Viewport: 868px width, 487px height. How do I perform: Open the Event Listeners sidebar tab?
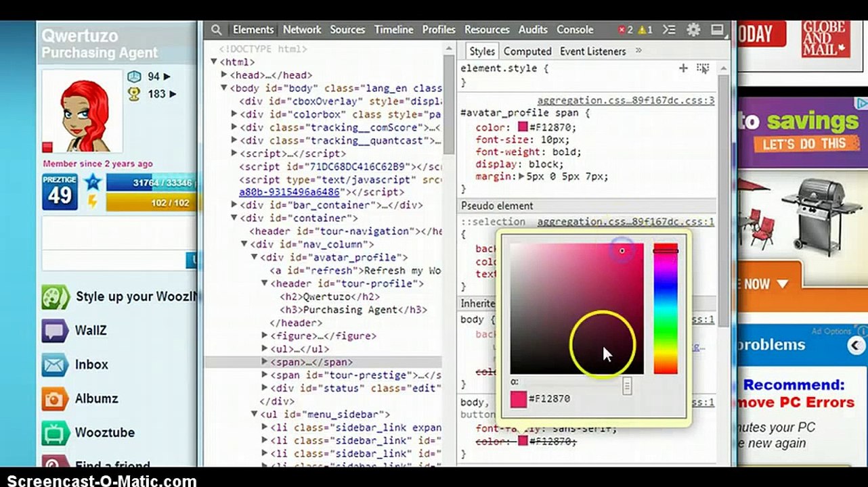click(592, 51)
